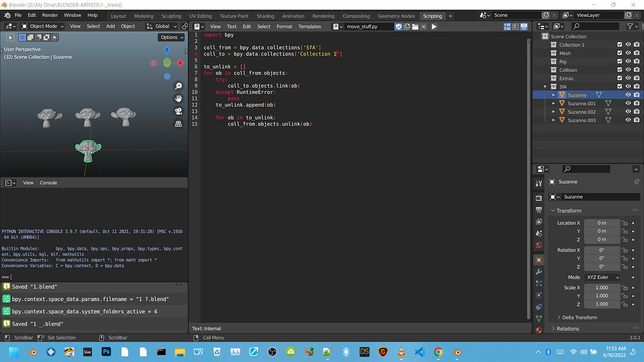Hide Suzanne.001 in the viewport

[x=628, y=103]
